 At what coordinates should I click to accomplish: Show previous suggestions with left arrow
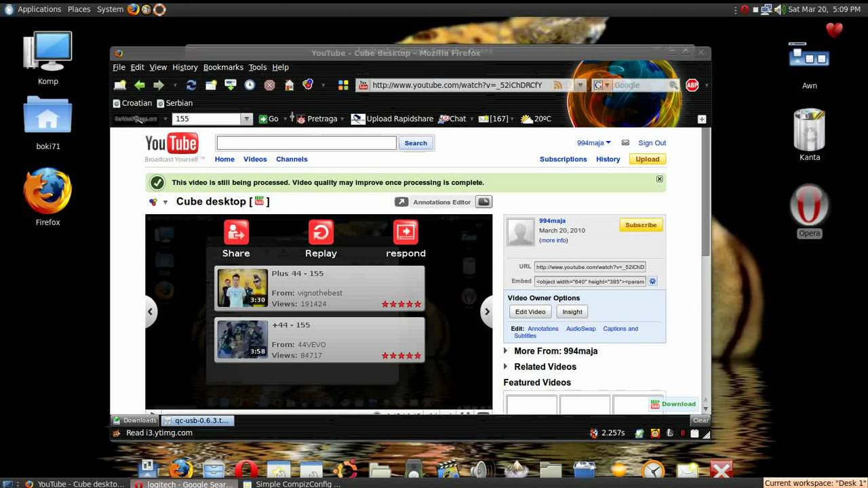point(151,312)
